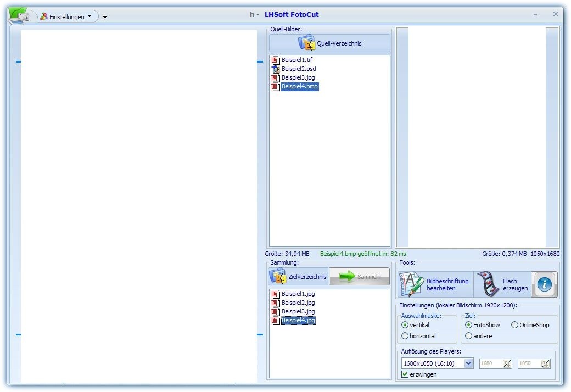The image size is (571, 392).
Task: Open the blue info button
Action: tap(545, 284)
